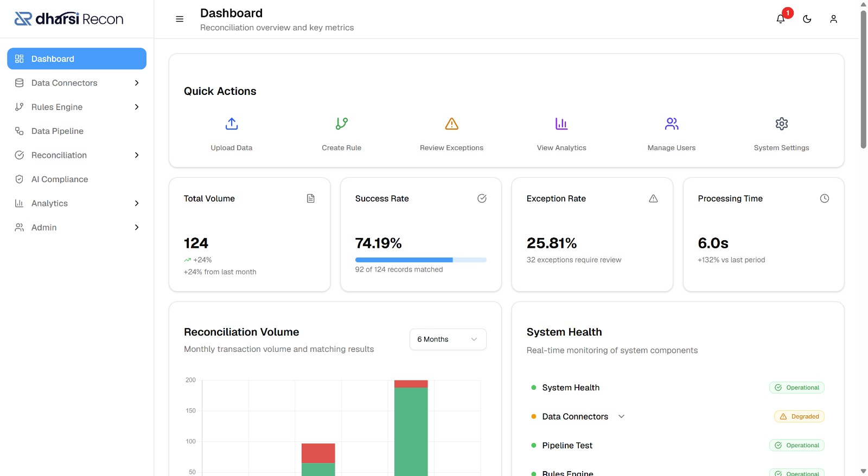Viewport: 868px width, 476px height.
Task: Click the Create Rule branch icon
Action: click(341, 124)
